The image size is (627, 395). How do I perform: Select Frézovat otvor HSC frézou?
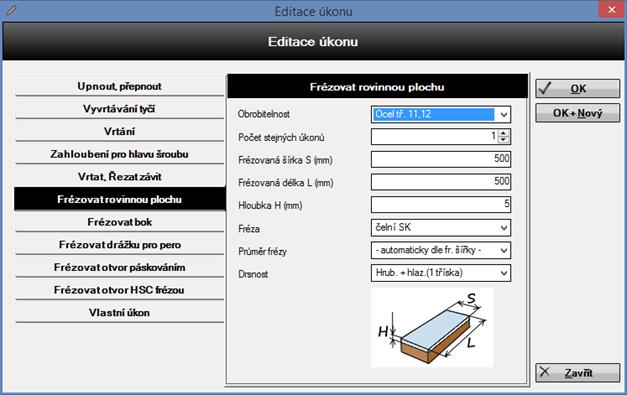point(120,290)
